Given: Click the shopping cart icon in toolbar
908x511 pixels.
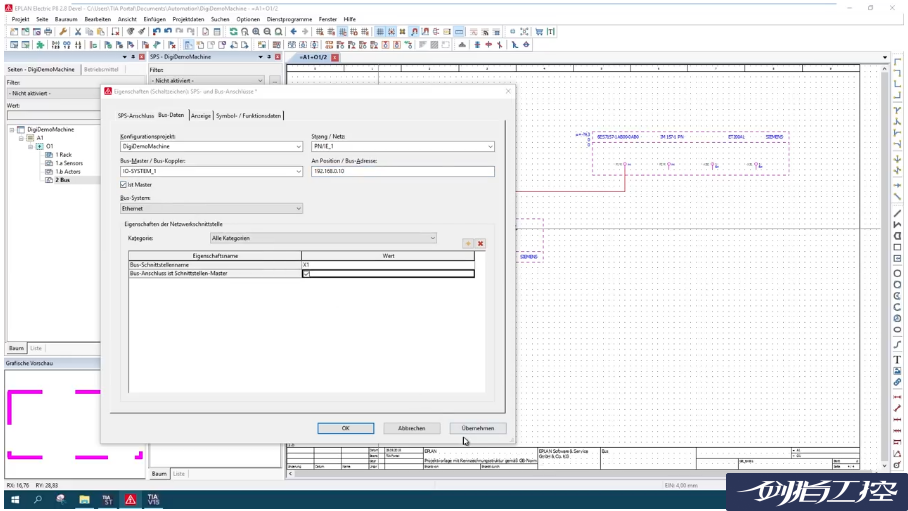Looking at the screenshot, I should click(539, 32).
